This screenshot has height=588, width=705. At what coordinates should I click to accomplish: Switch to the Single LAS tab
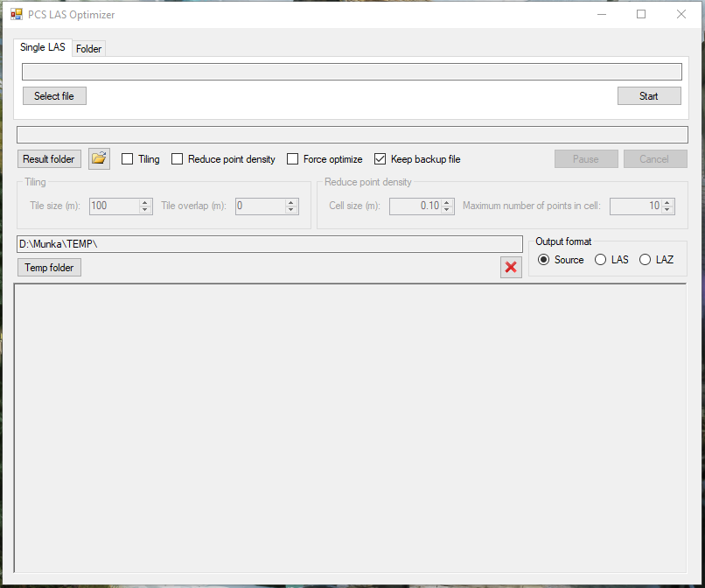pyautogui.click(x=43, y=47)
